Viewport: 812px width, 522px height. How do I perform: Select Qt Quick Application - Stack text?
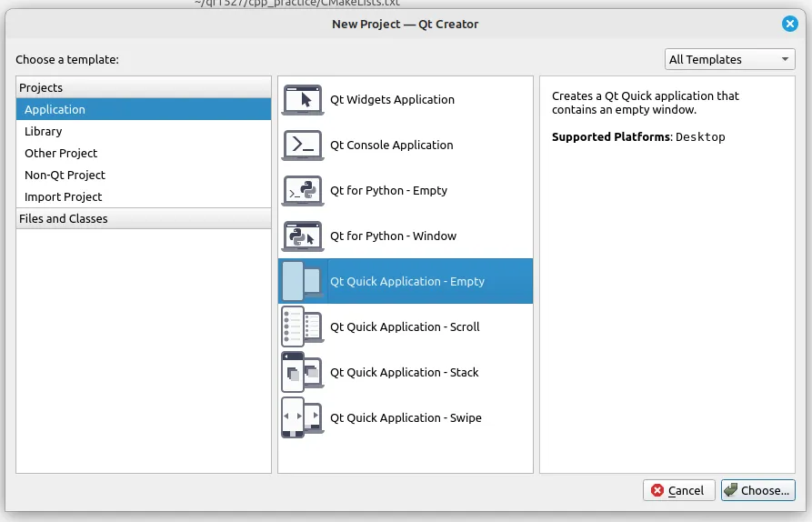[404, 372]
